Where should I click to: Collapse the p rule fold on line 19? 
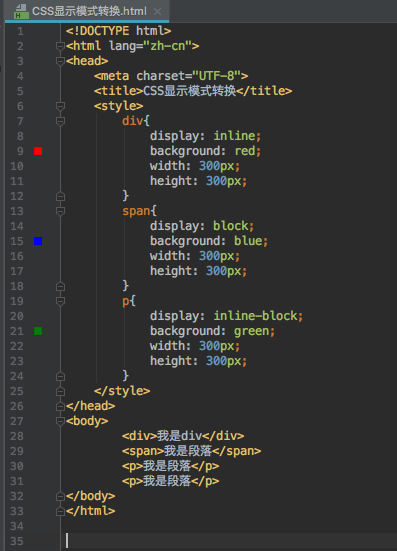pyautogui.click(x=60, y=301)
